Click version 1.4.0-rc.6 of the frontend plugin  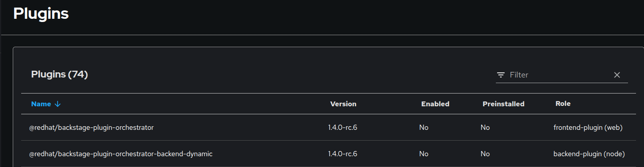[x=343, y=127]
